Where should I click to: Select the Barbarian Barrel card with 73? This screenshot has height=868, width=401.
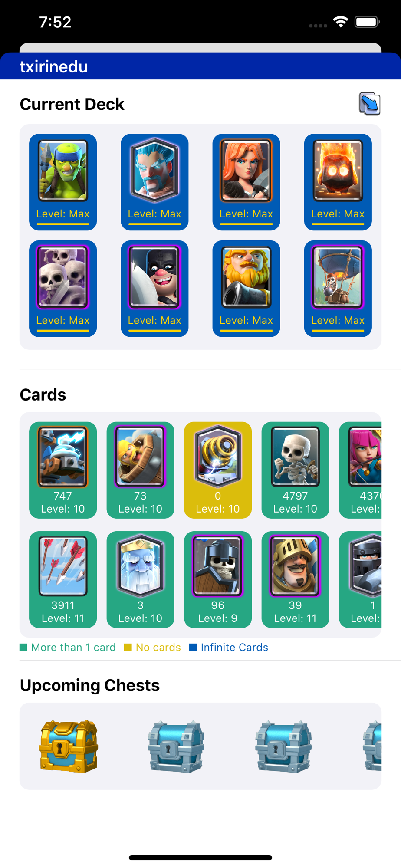140,470
